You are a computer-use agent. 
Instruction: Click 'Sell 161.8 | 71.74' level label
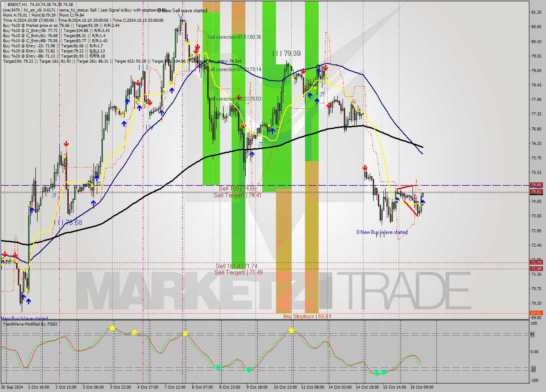(237, 266)
